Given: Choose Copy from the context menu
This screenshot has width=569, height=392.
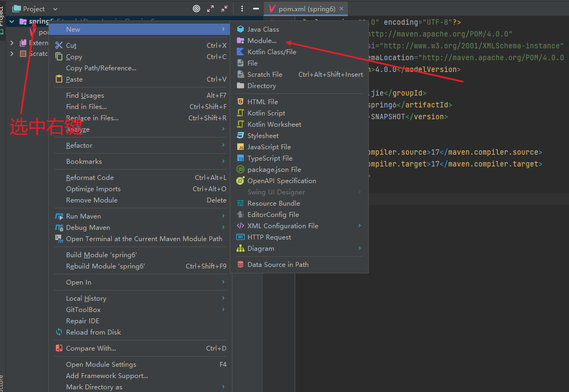Looking at the screenshot, I should click(x=140, y=56).
